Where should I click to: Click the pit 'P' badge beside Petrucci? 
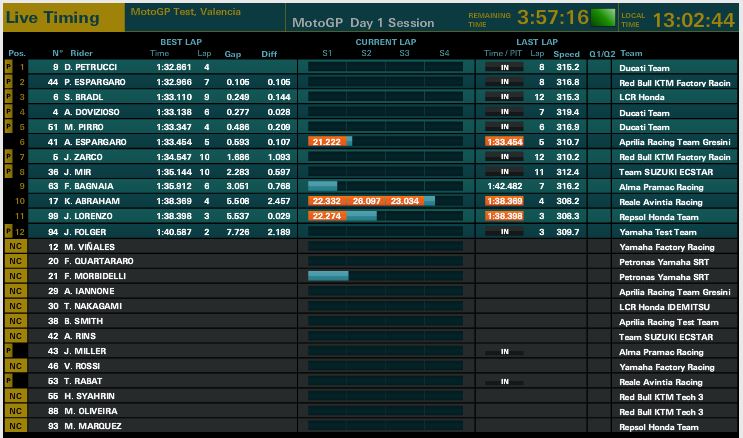tap(9, 67)
